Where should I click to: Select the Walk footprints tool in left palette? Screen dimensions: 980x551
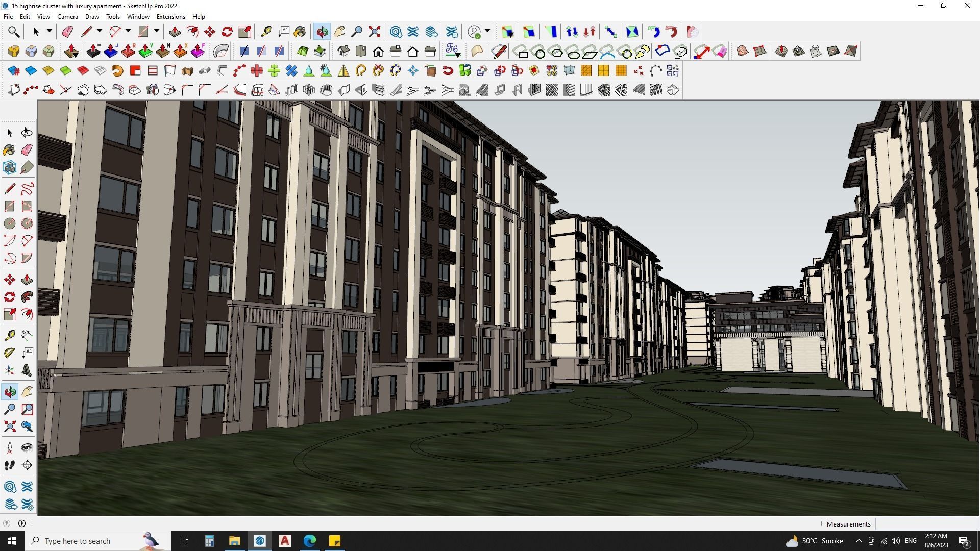coord(10,465)
